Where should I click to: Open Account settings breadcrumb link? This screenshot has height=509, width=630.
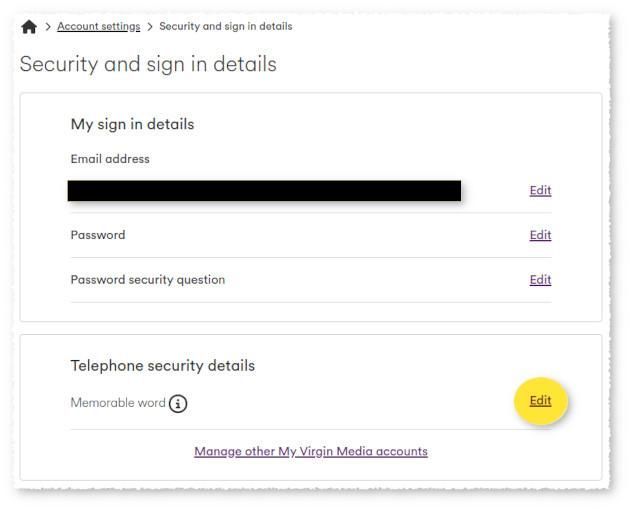pos(98,27)
